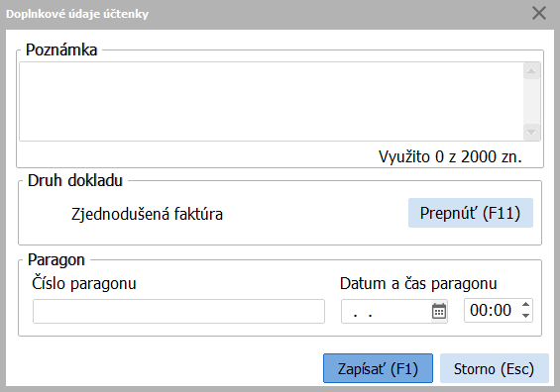Focus the Poznámka note text area
Screen dimensions: 560x392
pyautogui.click(x=272, y=101)
